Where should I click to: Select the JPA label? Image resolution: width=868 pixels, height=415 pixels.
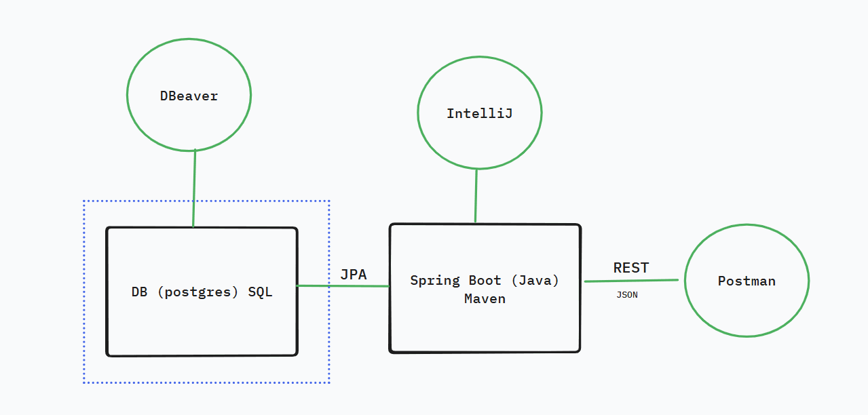(x=354, y=275)
